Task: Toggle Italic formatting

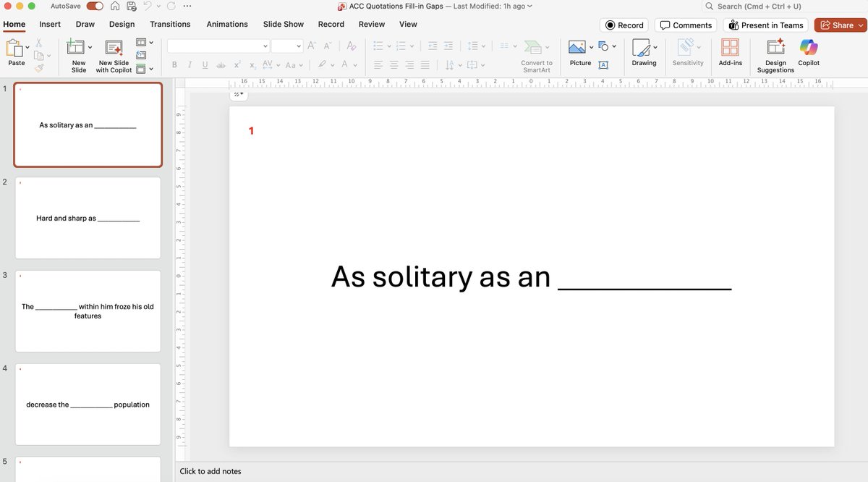Action: [x=190, y=65]
